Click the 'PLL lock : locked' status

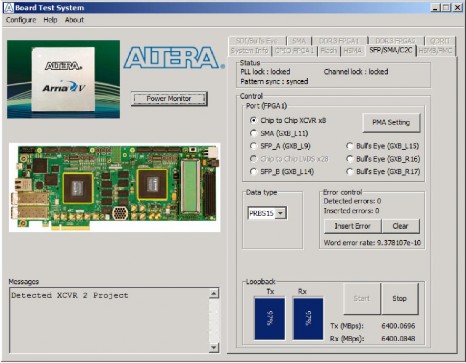pyautogui.click(x=265, y=72)
